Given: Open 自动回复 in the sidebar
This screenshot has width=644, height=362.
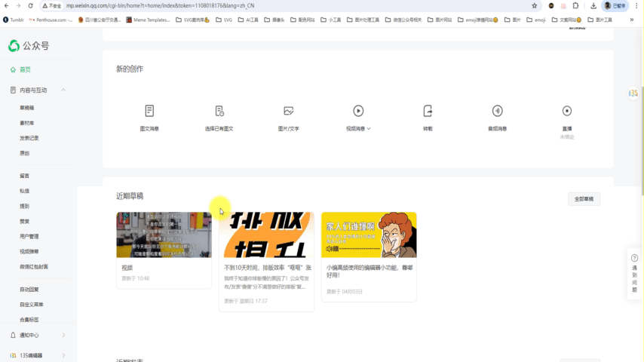Looking at the screenshot, I should click(29, 290).
